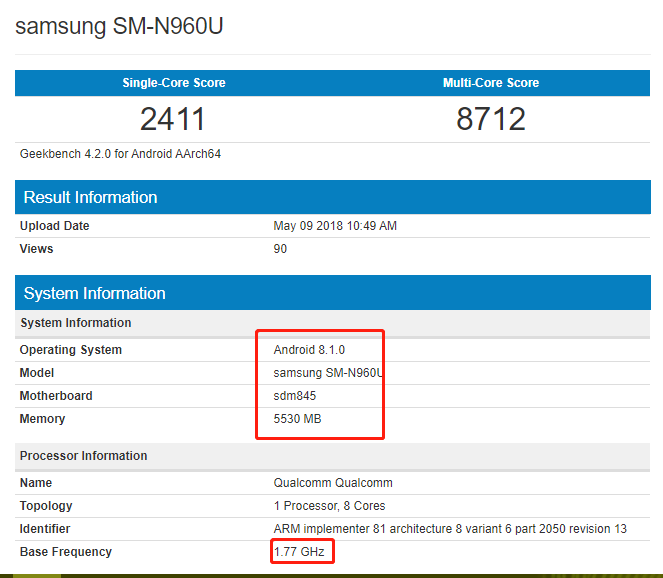Select the Multi-Core Score header
The image size is (663, 578).
[x=491, y=82]
